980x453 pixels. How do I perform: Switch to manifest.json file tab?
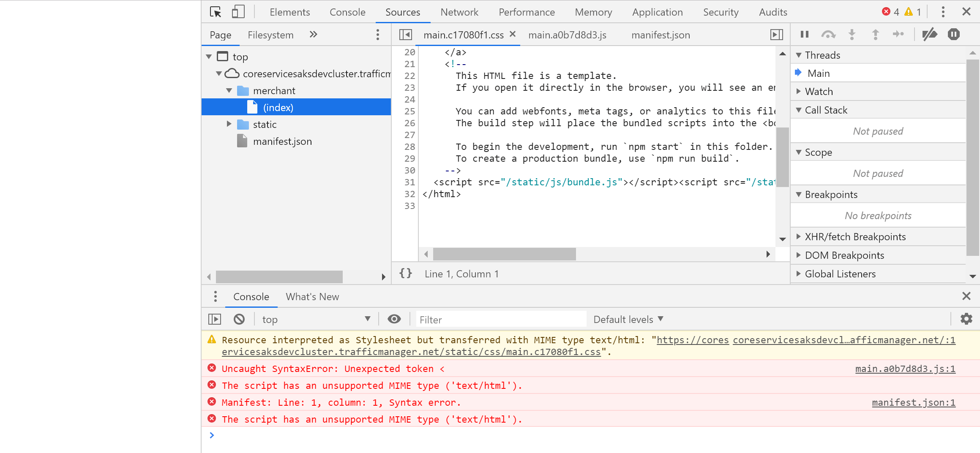(661, 35)
